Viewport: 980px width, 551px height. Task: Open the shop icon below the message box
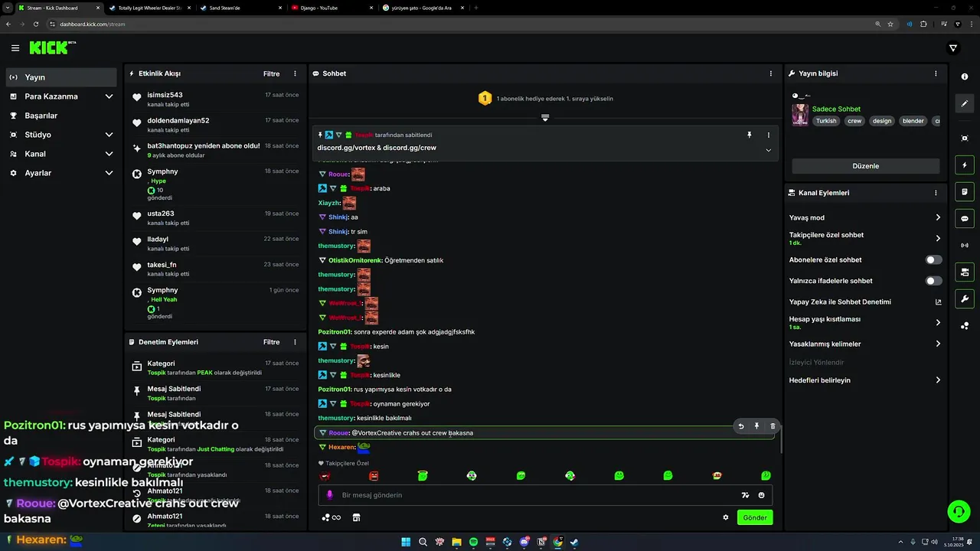point(356,517)
